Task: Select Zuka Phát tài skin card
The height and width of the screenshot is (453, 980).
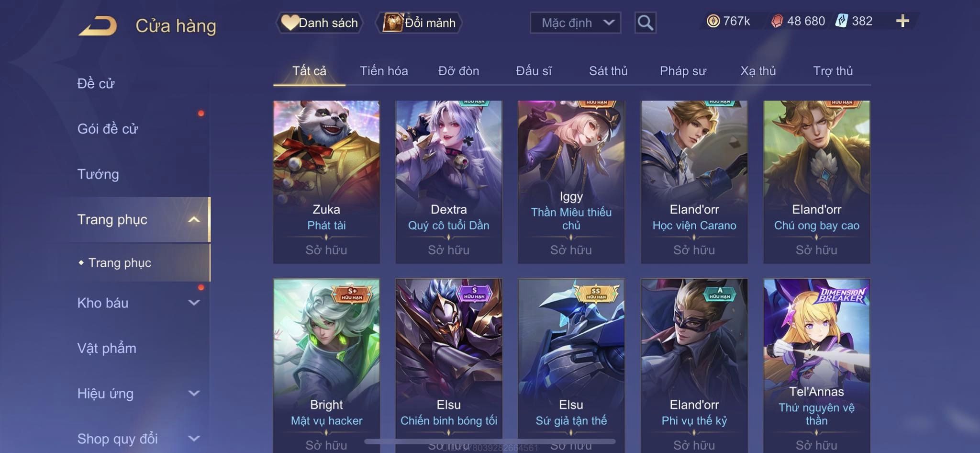Action: pyautogui.click(x=326, y=182)
